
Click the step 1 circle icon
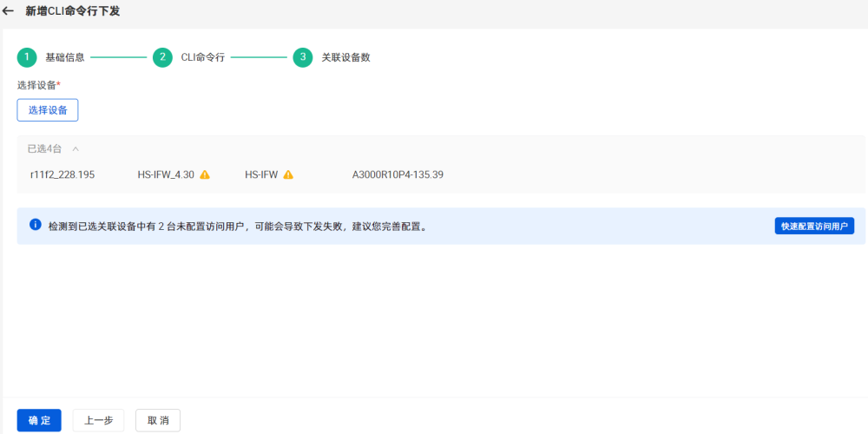pyautogui.click(x=27, y=57)
